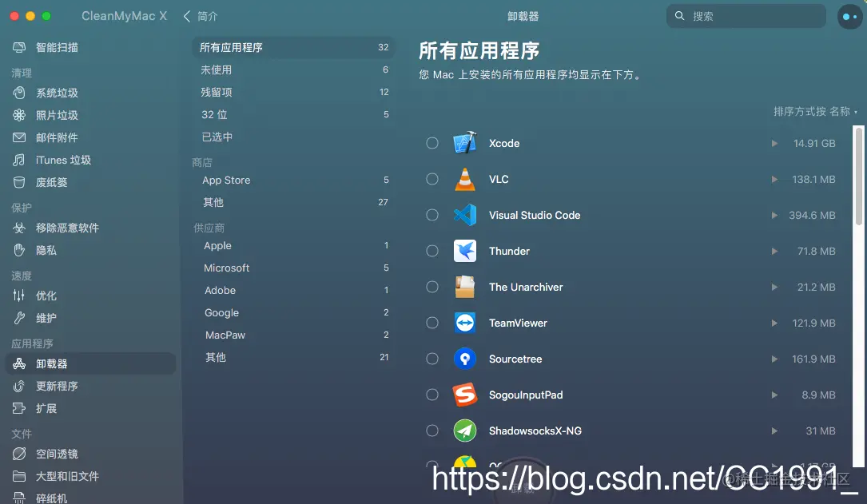Expand The Unarchiver details arrow
The height and width of the screenshot is (504, 867).
point(774,287)
